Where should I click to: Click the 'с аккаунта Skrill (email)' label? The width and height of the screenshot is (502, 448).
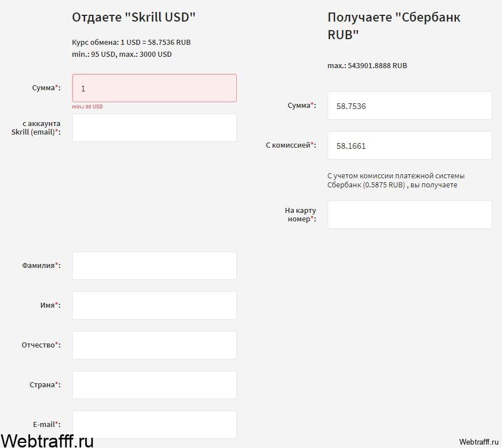point(36,128)
